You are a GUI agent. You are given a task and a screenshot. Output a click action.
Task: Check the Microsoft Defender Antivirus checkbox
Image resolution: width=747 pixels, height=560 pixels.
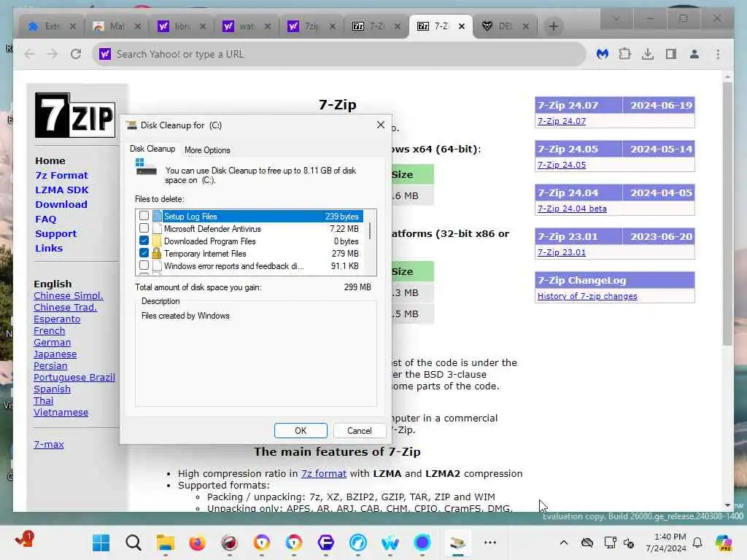click(144, 228)
